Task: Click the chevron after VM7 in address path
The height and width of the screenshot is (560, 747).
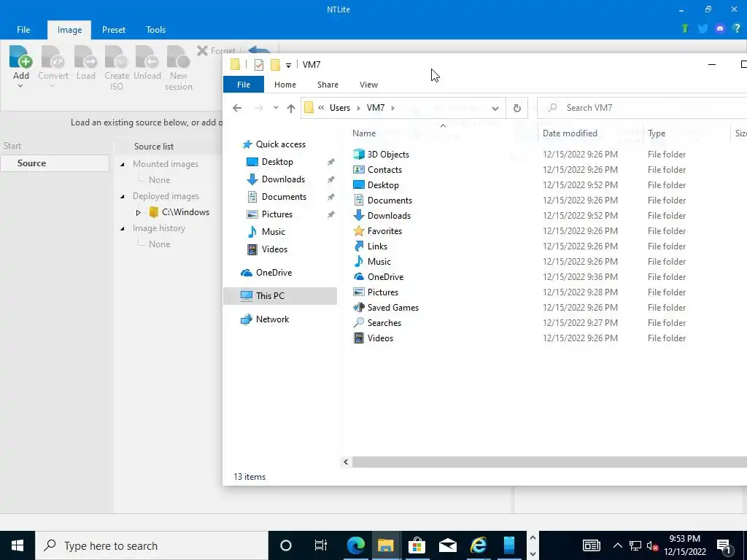Action: tap(392, 108)
